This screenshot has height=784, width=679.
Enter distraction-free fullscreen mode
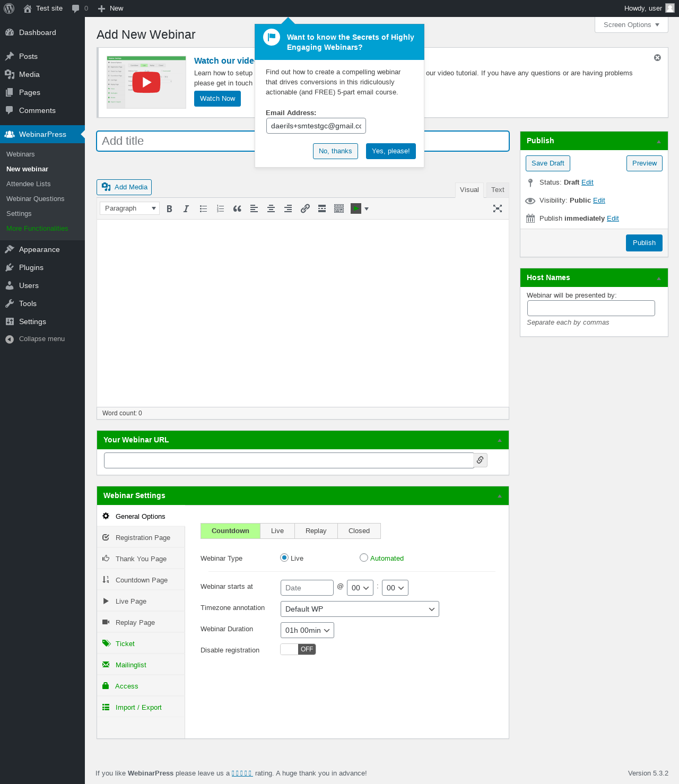coord(498,209)
